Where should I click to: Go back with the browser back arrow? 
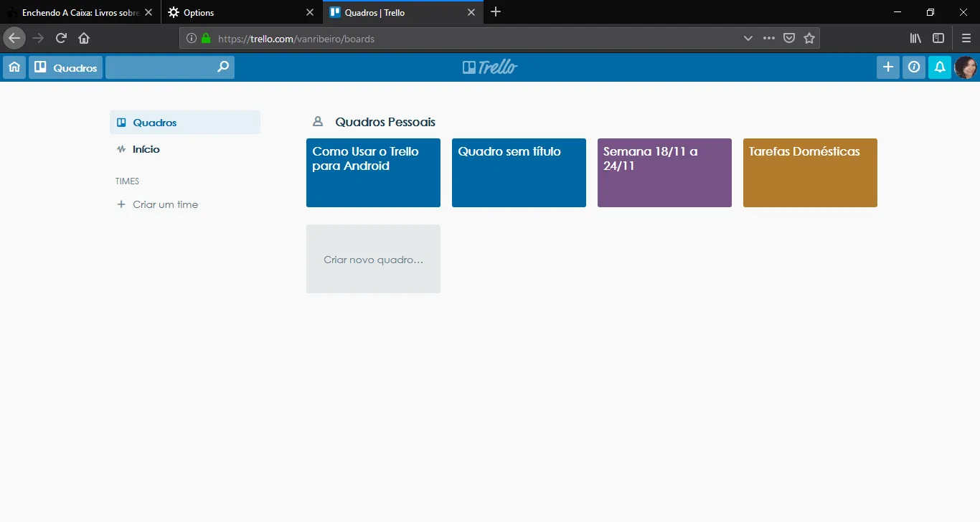tap(14, 38)
